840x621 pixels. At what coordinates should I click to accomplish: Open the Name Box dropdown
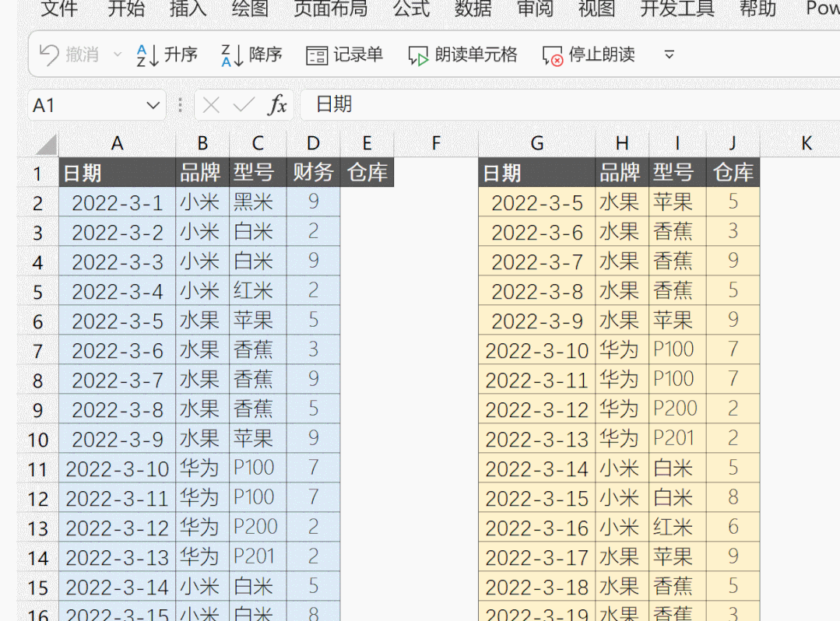coord(153,106)
